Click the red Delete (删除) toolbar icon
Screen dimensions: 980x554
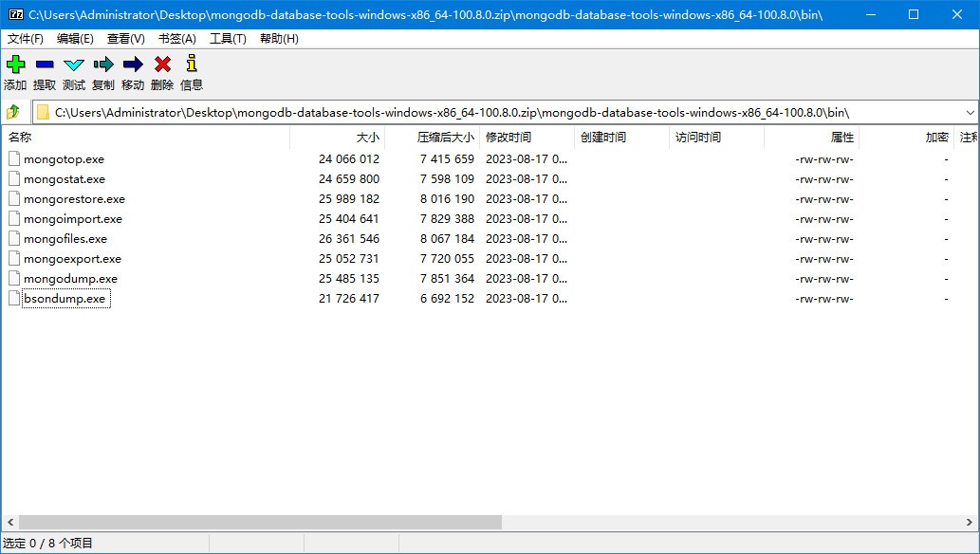162,64
